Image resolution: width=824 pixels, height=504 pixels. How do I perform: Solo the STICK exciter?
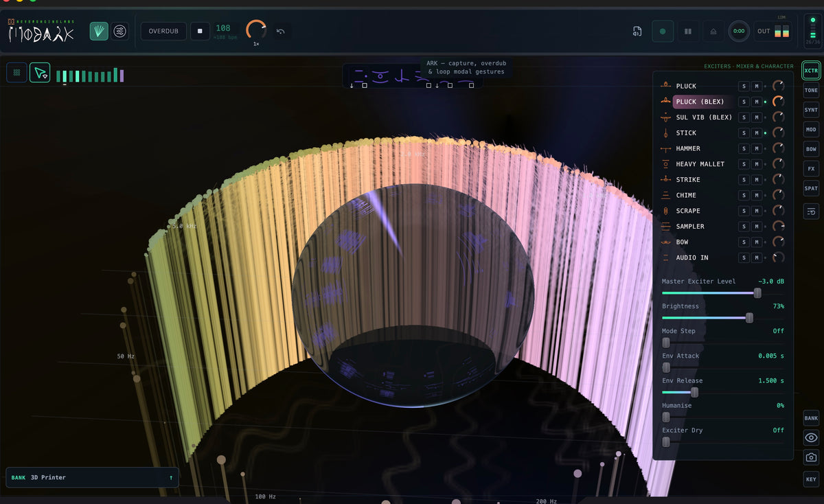744,133
